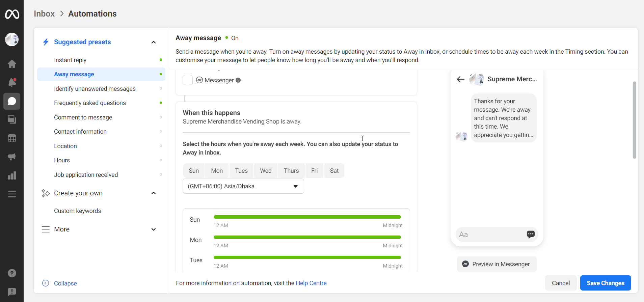Select Away message preset
644x302 pixels.
[x=101, y=74]
